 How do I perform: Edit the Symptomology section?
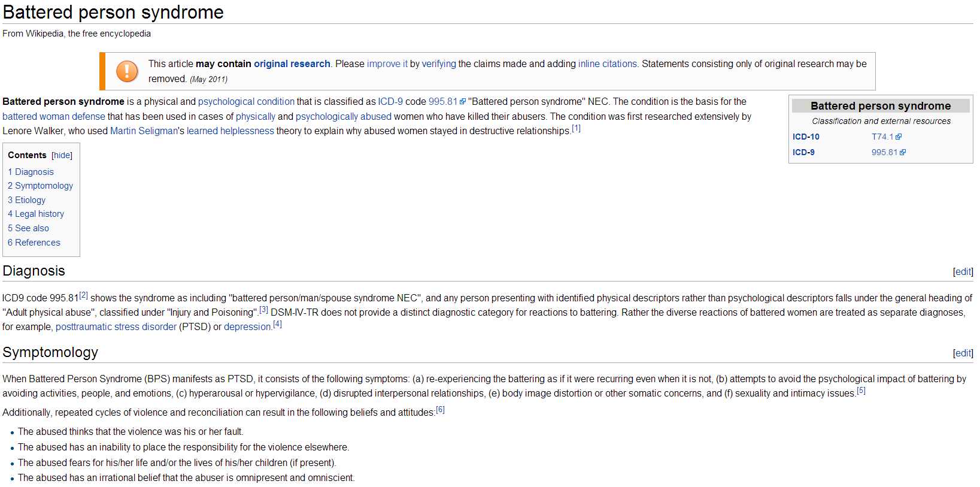pyautogui.click(x=963, y=353)
